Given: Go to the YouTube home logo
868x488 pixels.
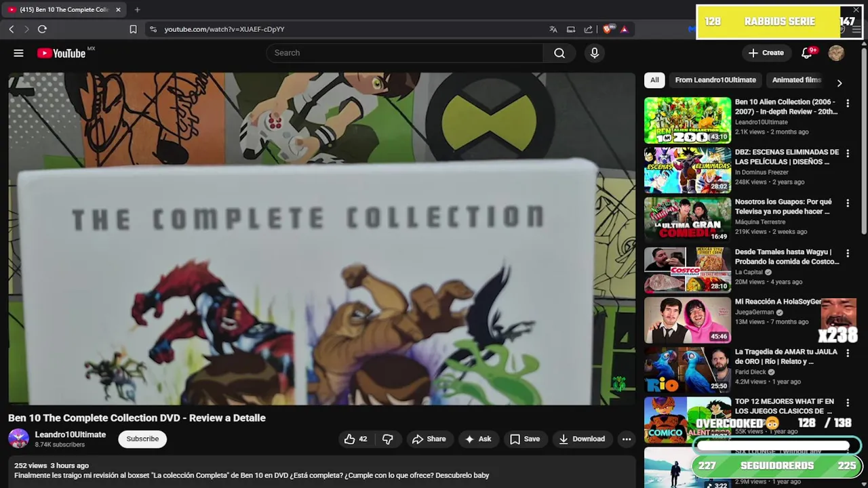Looking at the screenshot, I should point(62,53).
